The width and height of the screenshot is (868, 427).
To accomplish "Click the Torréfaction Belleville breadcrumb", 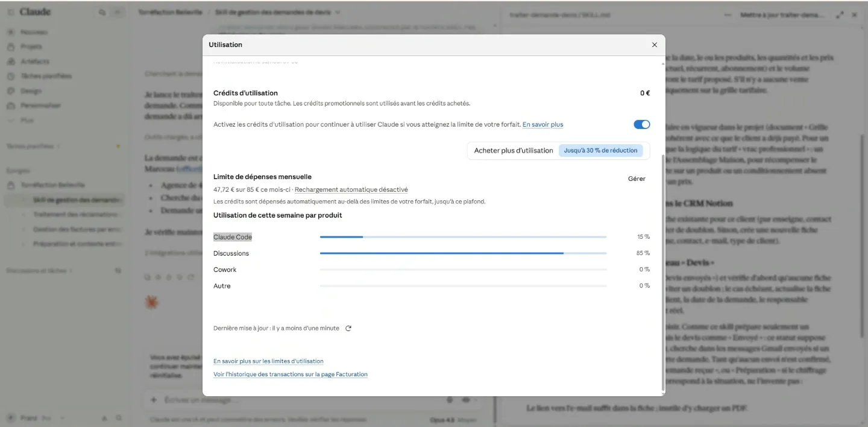I will point(172,12).
